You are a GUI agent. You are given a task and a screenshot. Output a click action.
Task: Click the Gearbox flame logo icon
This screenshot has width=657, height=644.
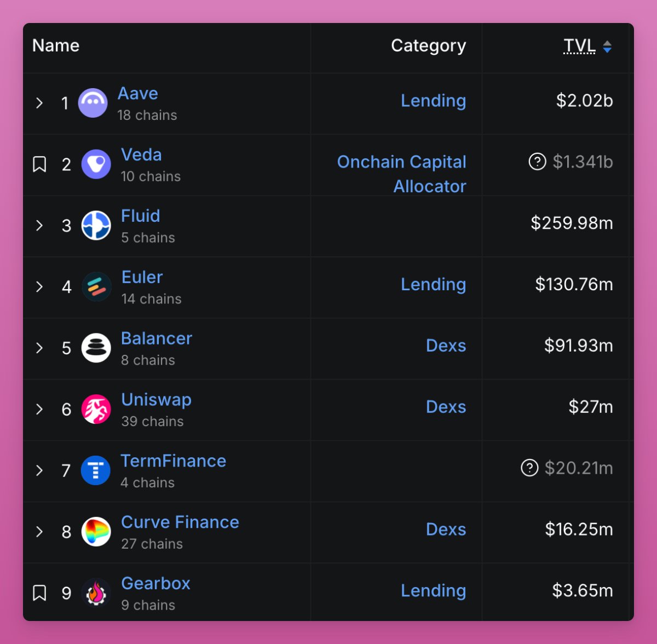coord(96,593)
